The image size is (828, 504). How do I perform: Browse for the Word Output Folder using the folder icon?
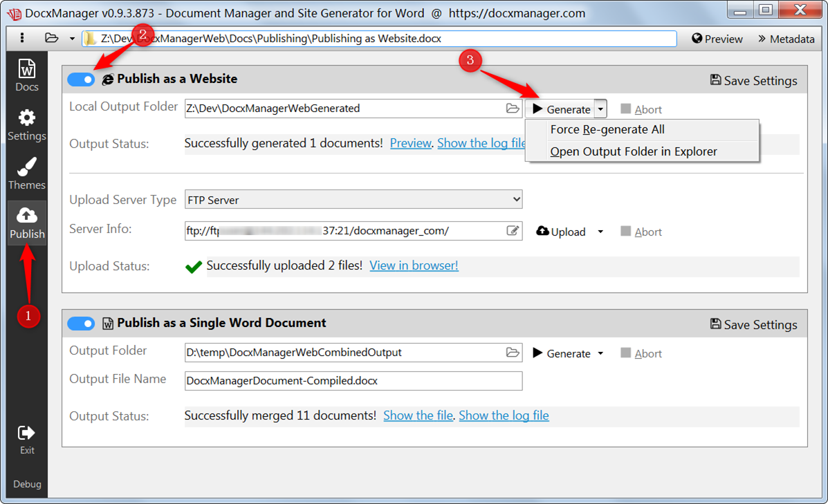click(512, 353)
